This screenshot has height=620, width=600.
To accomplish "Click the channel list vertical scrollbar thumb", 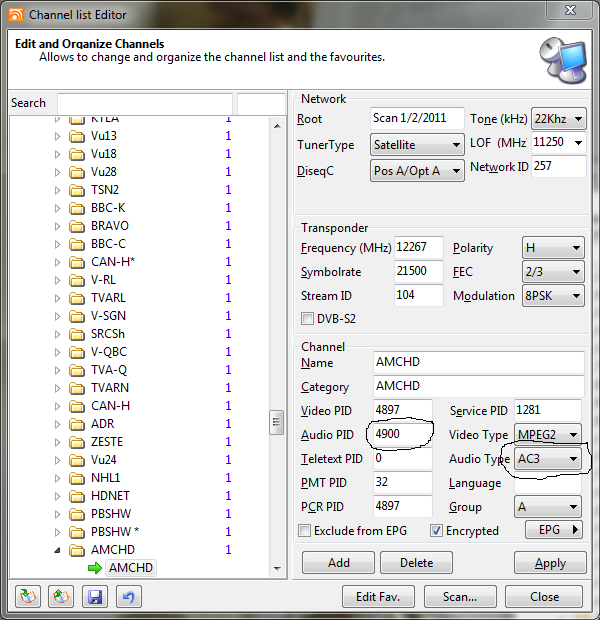I will (277, 423).
